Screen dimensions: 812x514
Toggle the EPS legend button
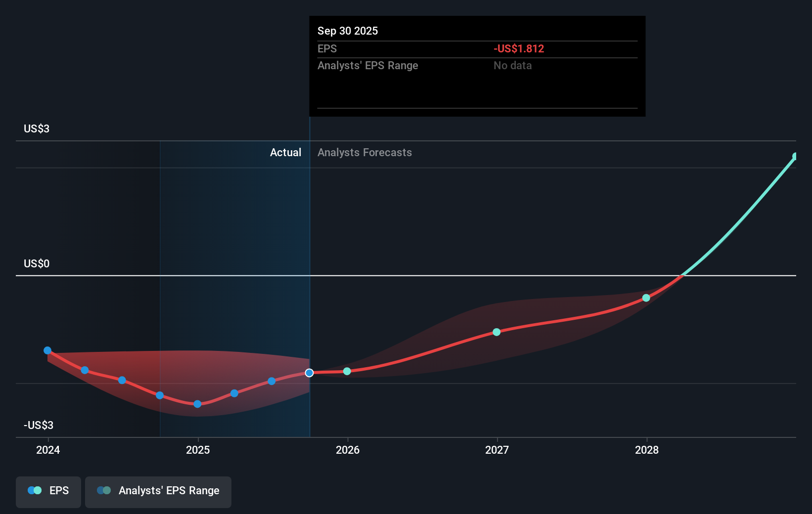point(48,492)
